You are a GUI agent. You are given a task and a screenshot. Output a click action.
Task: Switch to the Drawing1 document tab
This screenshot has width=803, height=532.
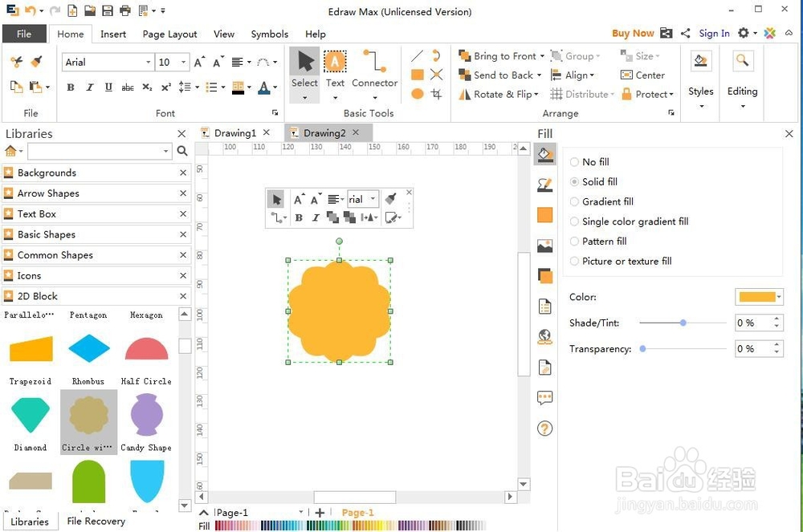coord(235,133)
